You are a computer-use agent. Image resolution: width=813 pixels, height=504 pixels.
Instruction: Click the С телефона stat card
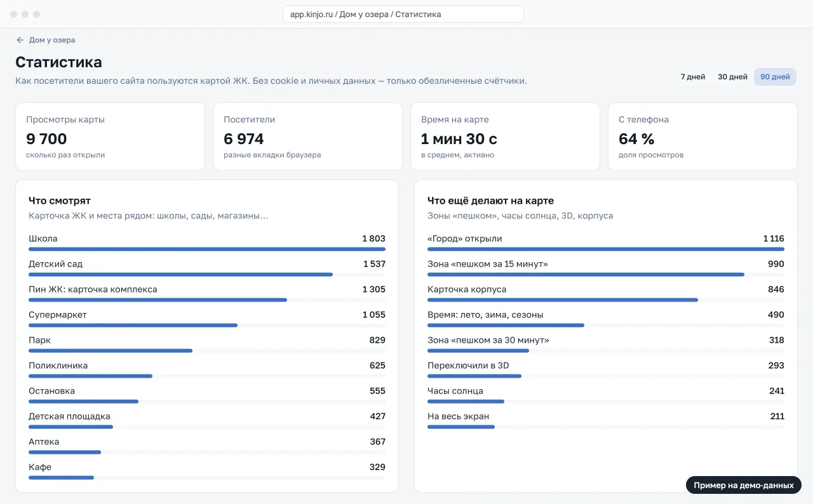click(x=702, y=136)
